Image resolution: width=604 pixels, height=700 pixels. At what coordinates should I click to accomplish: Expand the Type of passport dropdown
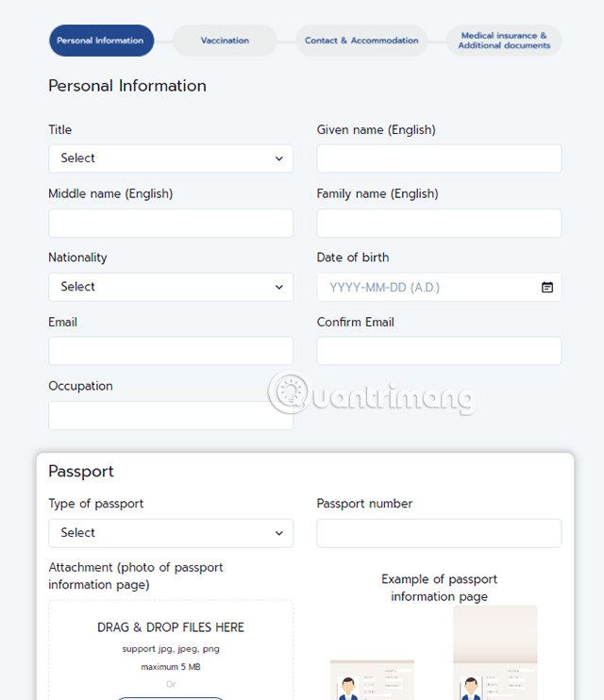pos(170,533)
